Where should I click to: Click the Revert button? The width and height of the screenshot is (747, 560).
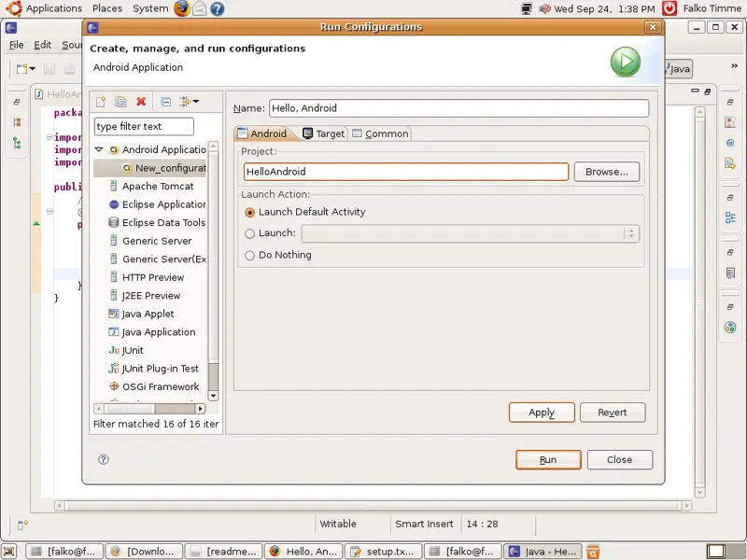[x=613, y=413]
